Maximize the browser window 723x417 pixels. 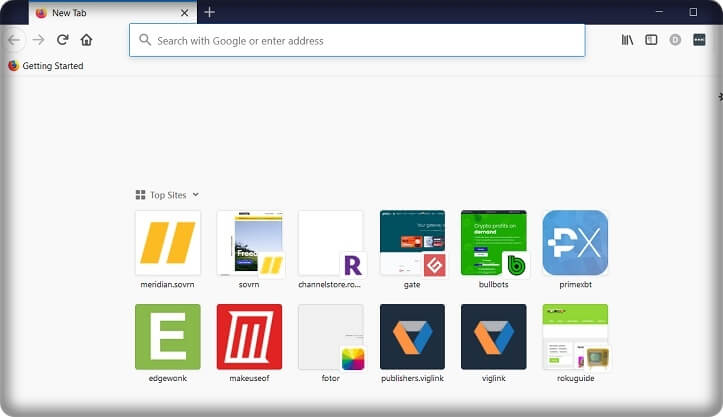click(693, 12)
